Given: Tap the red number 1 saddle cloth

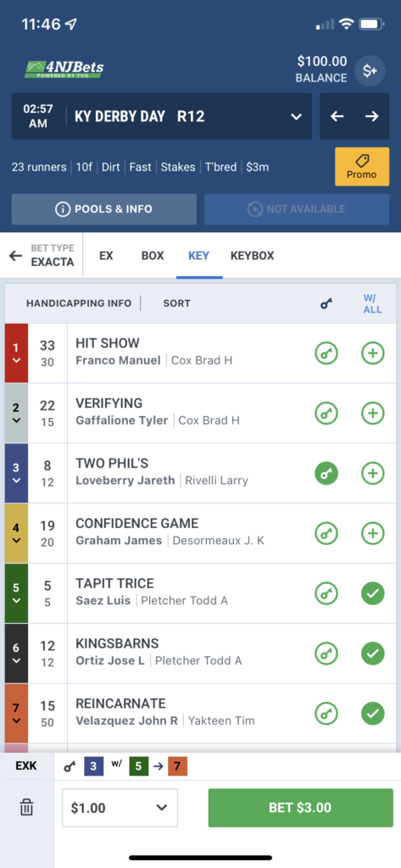Looking at the screenshot, I should tap(16, 353).
